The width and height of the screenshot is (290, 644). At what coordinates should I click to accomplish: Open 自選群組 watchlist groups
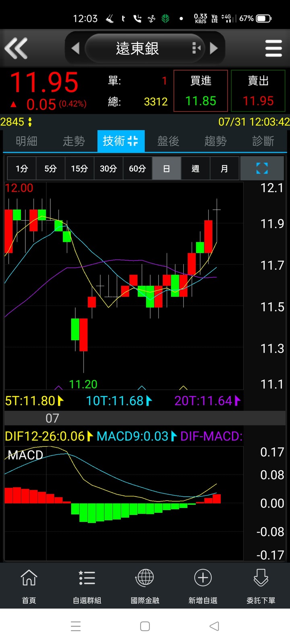tap(87, 586)
